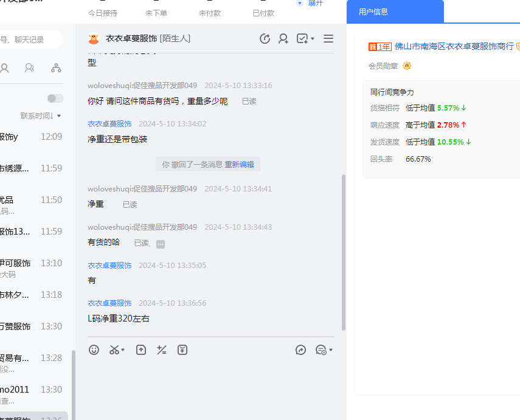Image resolution: width=520 pixels, height=420 pixels.
Task: Click the scissors screenshot tool icon
Action: click(x=114, y=349)
